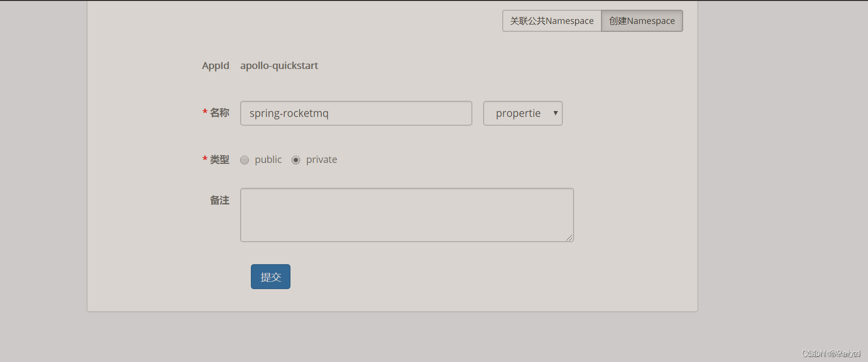Viewport: 868px width, 362px height.
Task: Click the AppId field label
Action: pyautogui.click(x=216, y=66)
